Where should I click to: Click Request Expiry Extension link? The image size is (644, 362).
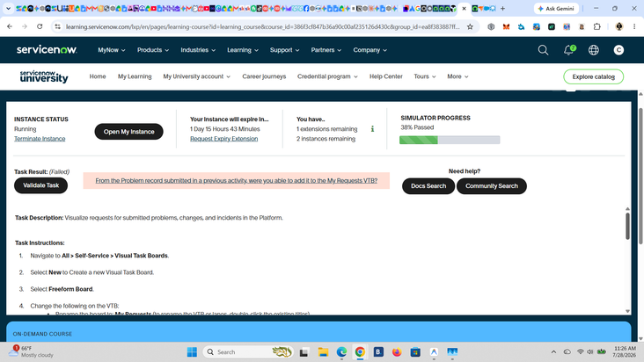223,139
